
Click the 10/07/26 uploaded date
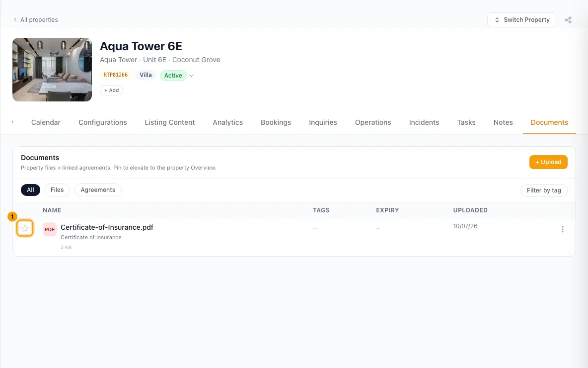[465, 226]
